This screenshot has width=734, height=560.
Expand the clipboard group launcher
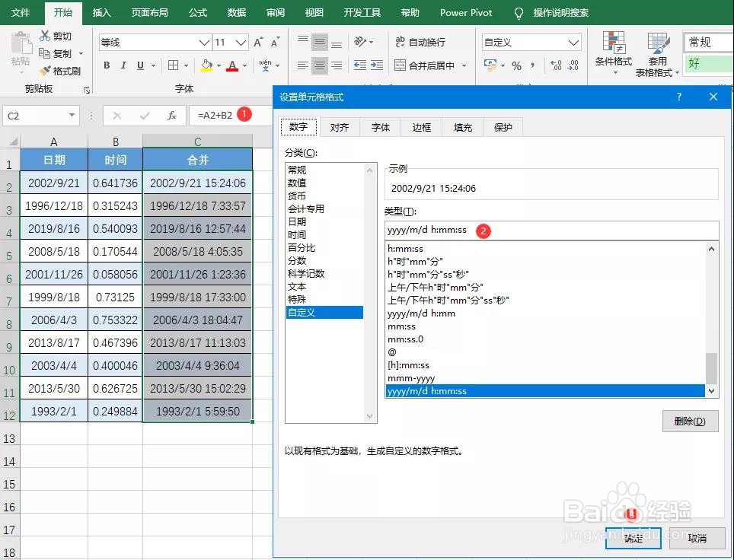87,91
